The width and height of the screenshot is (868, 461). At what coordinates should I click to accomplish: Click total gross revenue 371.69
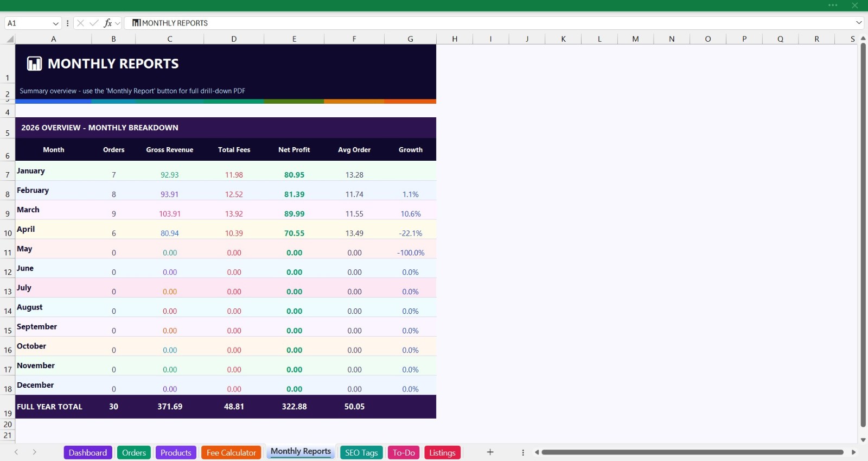click(170, 407)
